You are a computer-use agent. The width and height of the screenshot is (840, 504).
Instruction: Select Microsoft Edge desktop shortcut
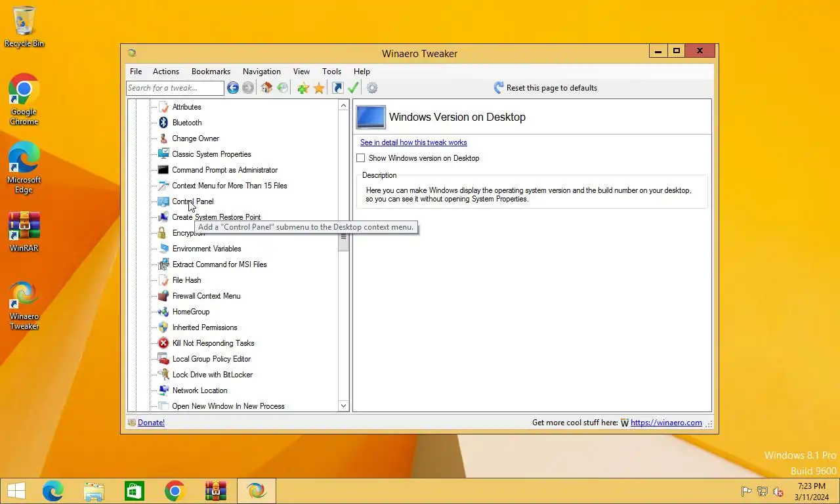(x=24, y=167)
